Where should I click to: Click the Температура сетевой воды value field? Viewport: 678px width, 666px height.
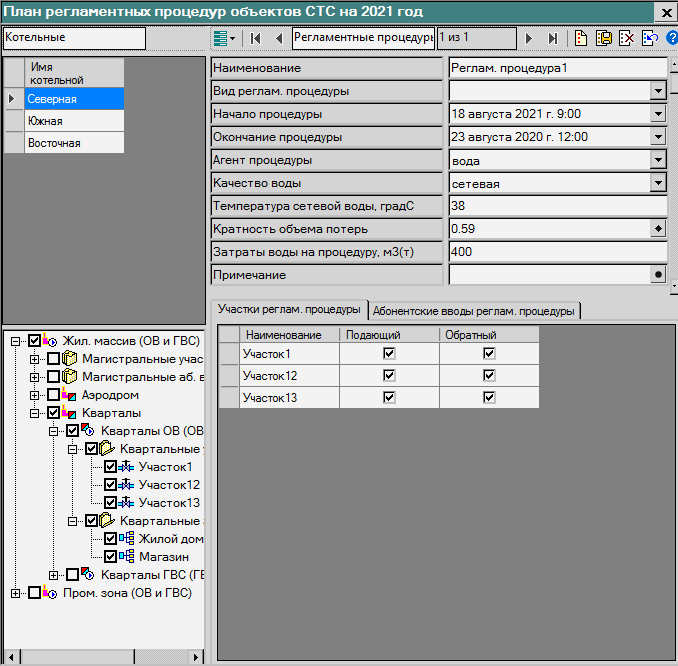pyautogui.click(x=556, y=206)
